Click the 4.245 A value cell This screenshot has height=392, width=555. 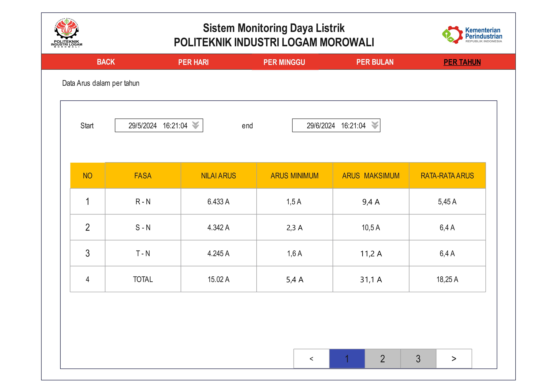pos(219,253)
